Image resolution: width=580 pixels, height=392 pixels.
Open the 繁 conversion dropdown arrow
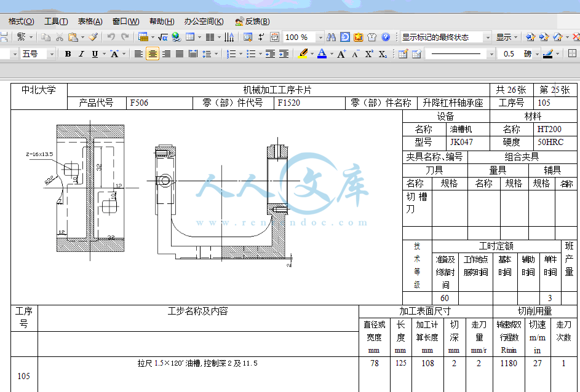(x=31, y=37)
